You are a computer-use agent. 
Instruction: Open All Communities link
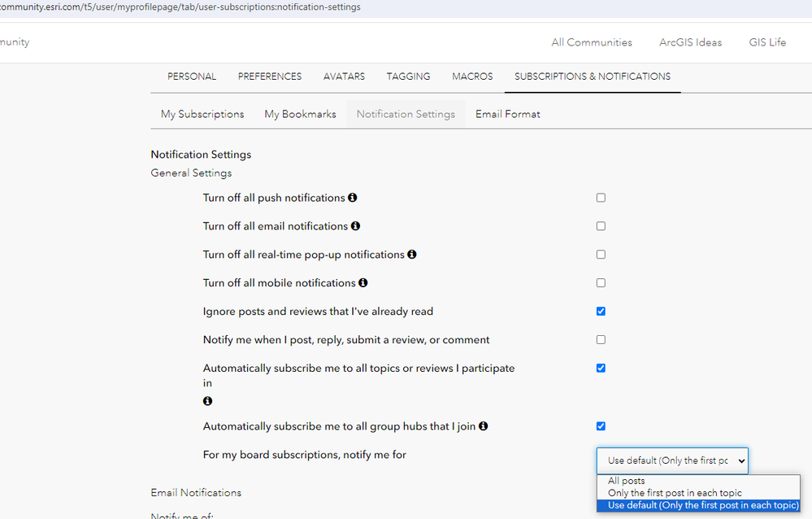coord(592,42)
